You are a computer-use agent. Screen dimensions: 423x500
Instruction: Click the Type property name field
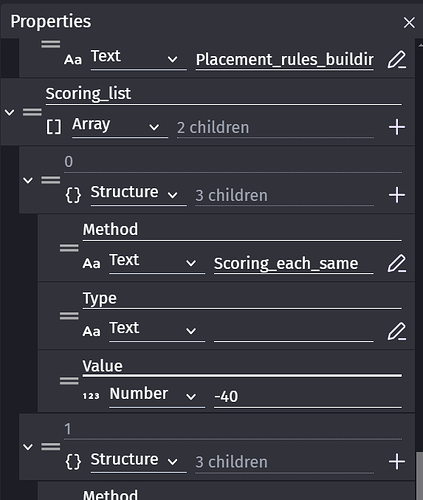coord(242,299)
